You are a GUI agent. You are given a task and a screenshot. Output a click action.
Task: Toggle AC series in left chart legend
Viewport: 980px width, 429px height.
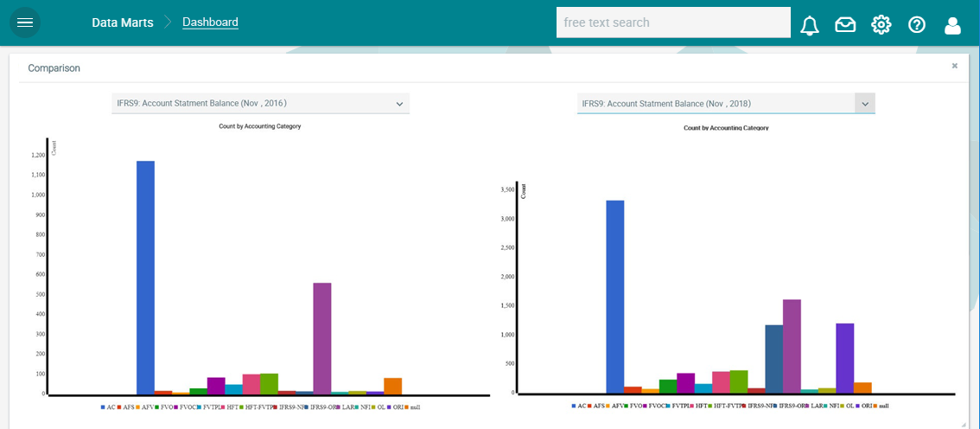click(x=108, y=407)
